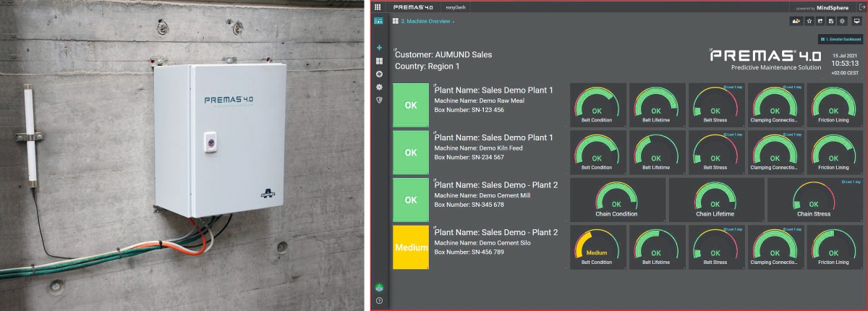Switch to the easyDash tab
This screenshot has height=311, width=868.
[x=456, y=7]
